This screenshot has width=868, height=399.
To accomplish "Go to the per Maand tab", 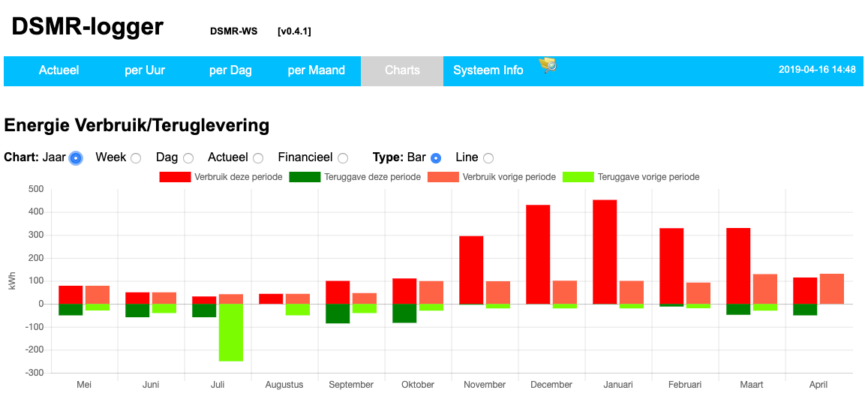I will click(x=316, y=70).
